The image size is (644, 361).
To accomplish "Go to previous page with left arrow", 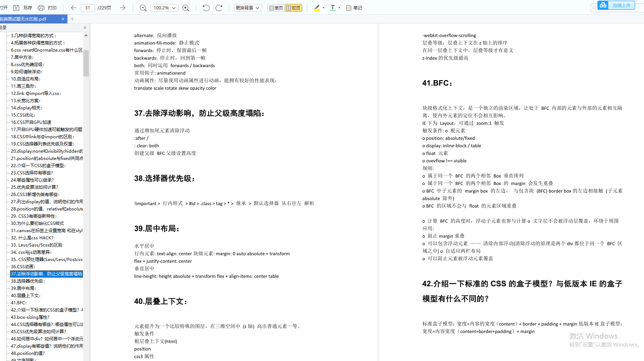I will click(x=74, y=8).
